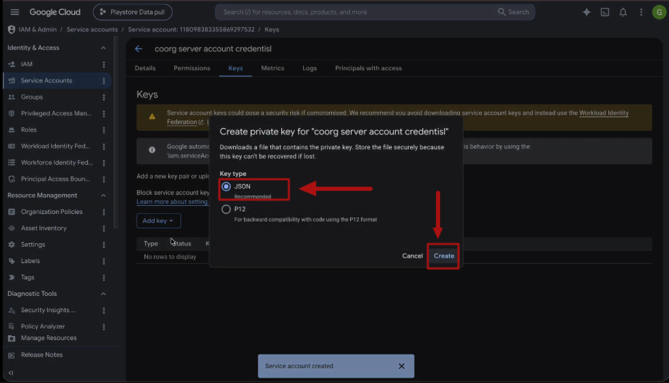Open the main navigation hamburger menu
The height and width of the screenshot is (383, 669).
[15, 12]
